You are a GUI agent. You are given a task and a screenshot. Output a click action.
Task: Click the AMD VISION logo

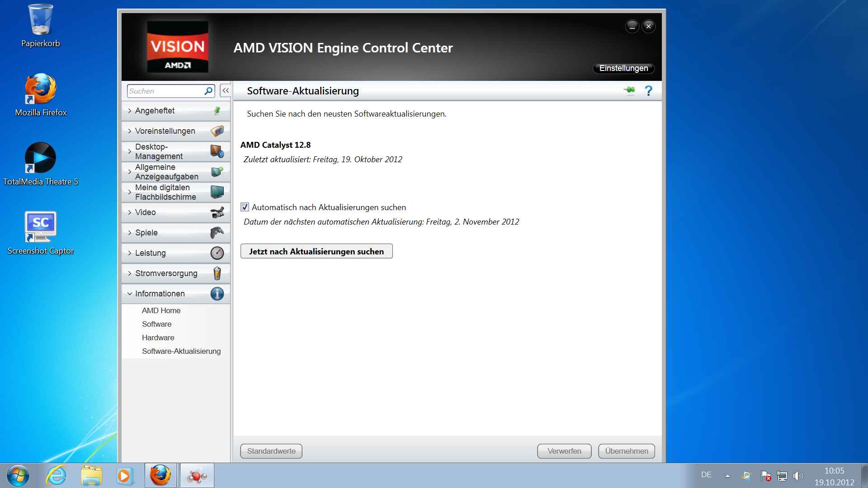[178, 47]
